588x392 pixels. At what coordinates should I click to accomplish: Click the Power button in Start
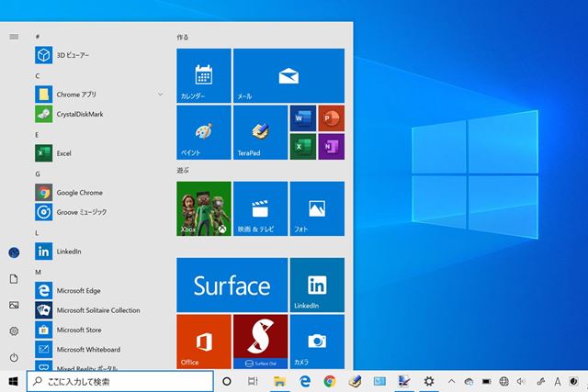point(14,357)
